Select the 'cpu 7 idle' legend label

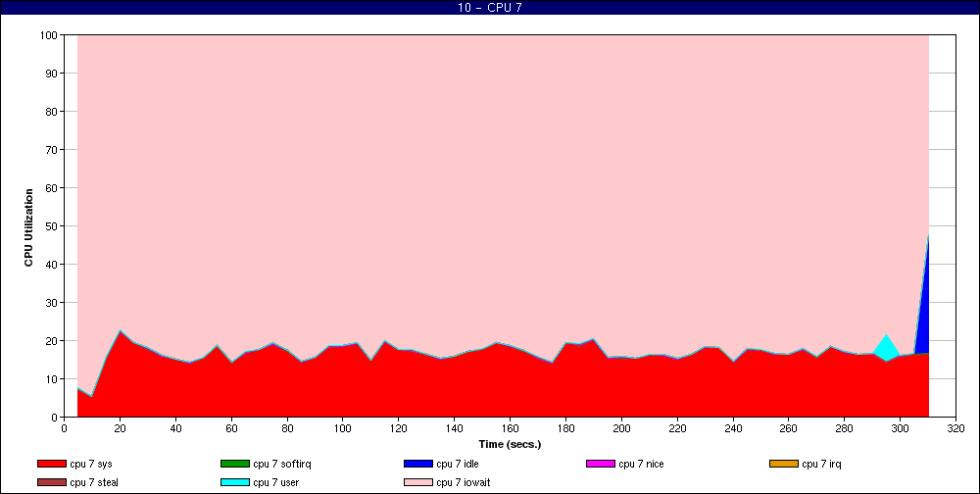tap(458, 464)
